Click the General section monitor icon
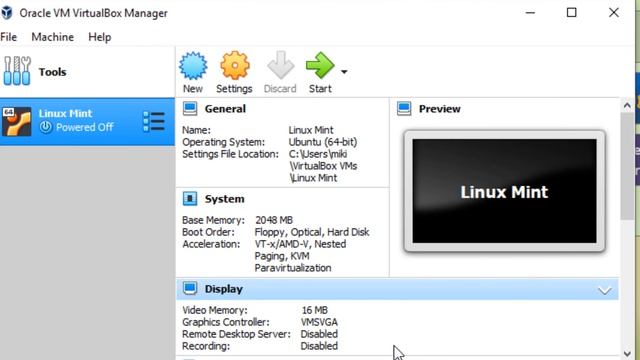640x360 pixels. pos(190,109)
